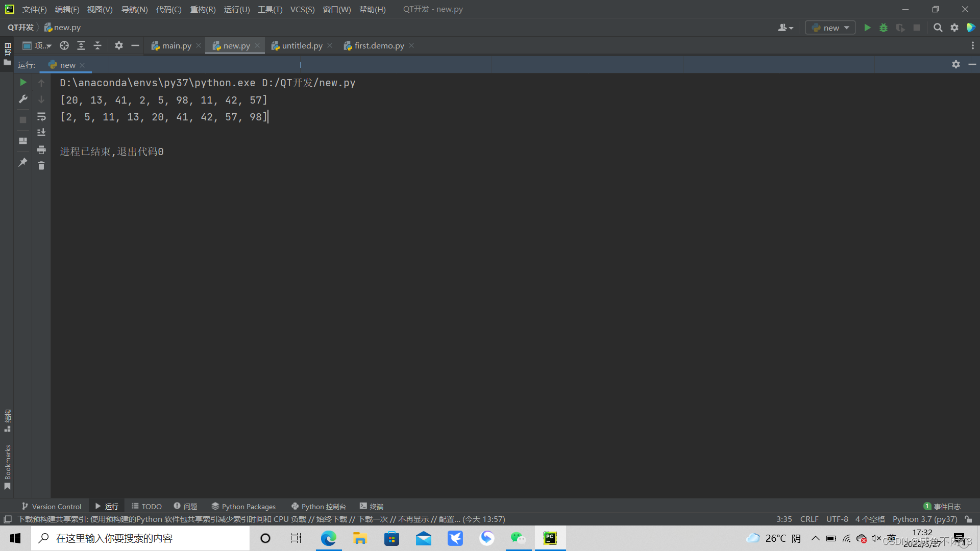Viewport: 980px width, 551px height.
Task: Select the new.py editor tab
Action: pyautogui.click(x=236, y=45)
